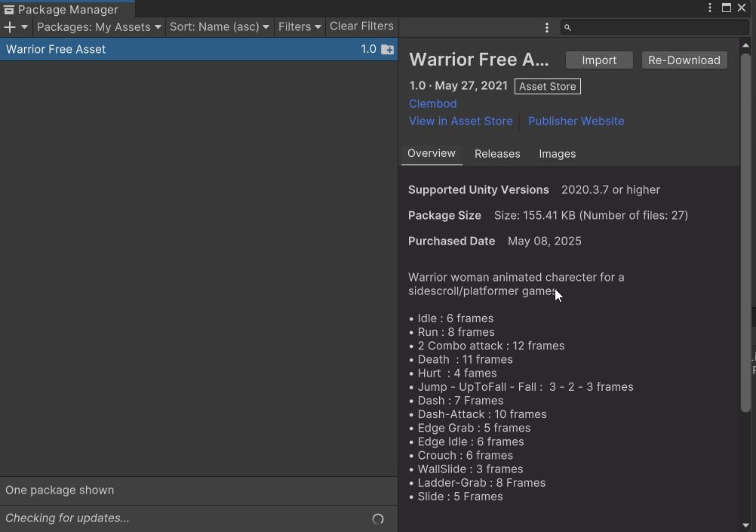Switch to the Images tab
Screen dimensions: 756x532
(558, 154)
